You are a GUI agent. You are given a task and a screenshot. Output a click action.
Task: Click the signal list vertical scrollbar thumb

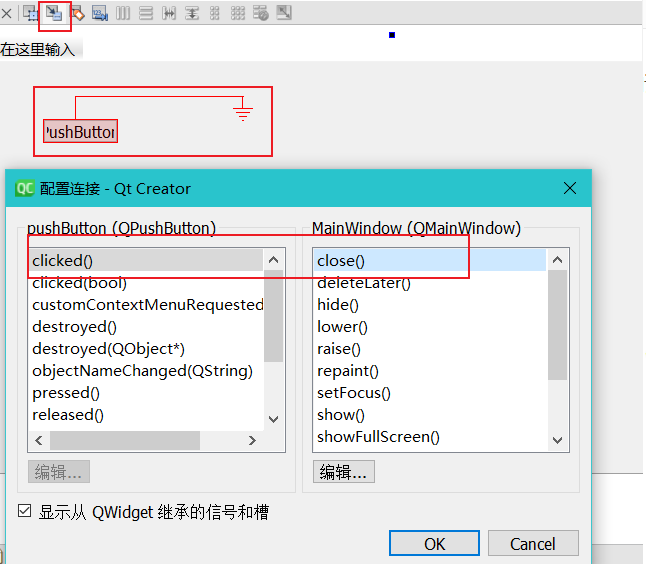click(274, 316)
